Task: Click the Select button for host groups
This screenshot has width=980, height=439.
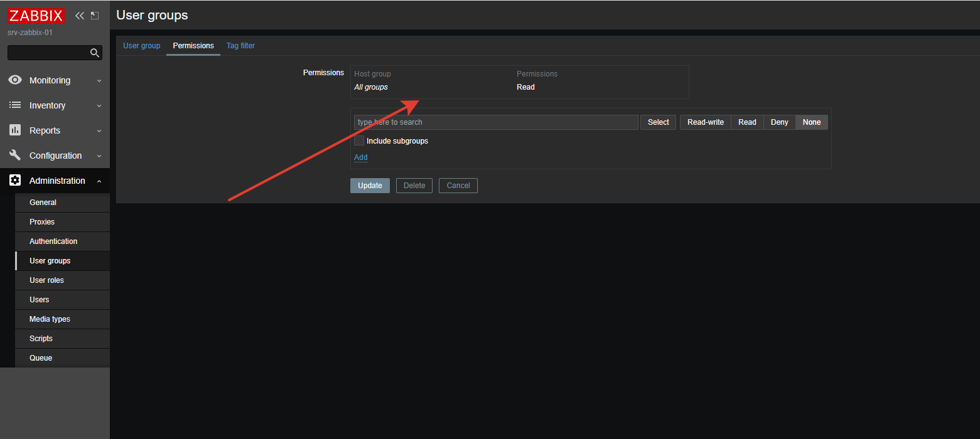Action: click(x=658, y=122)
